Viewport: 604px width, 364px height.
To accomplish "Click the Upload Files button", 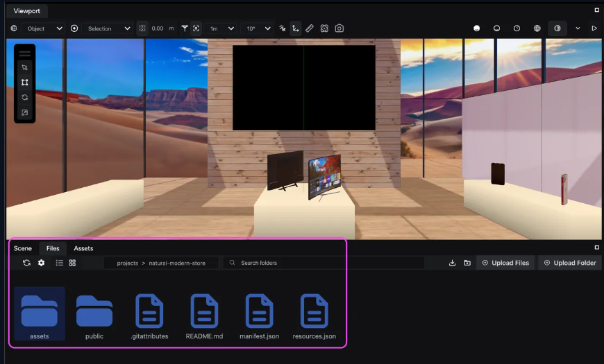I will 505,263.
